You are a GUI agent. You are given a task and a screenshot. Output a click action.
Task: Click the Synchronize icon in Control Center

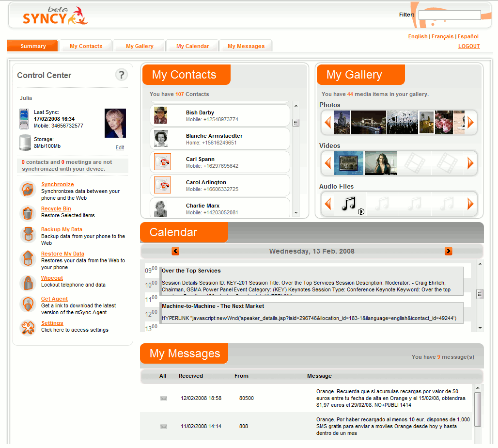28,190
